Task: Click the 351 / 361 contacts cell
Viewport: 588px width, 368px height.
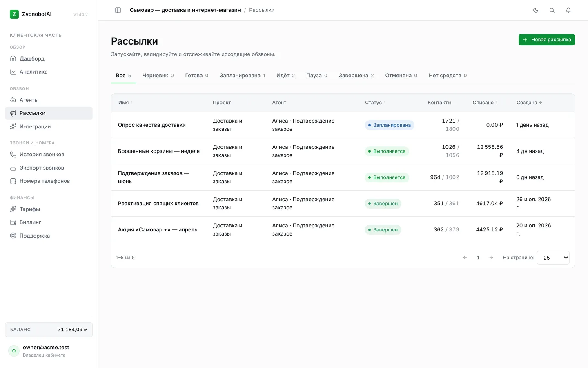Action: point(446,204)
